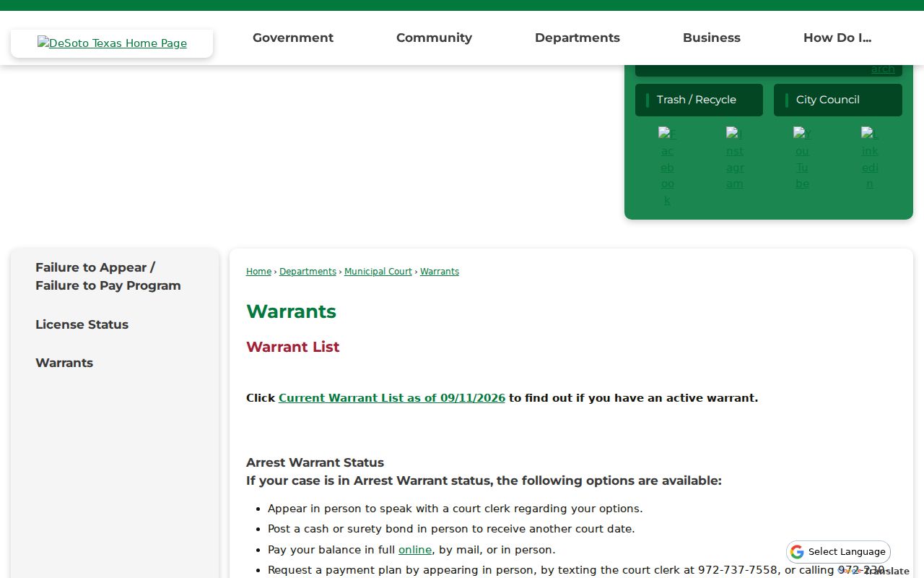The image size is (924, 578).
Task: Open the Select Language dropdown
Action: [838, 552]
